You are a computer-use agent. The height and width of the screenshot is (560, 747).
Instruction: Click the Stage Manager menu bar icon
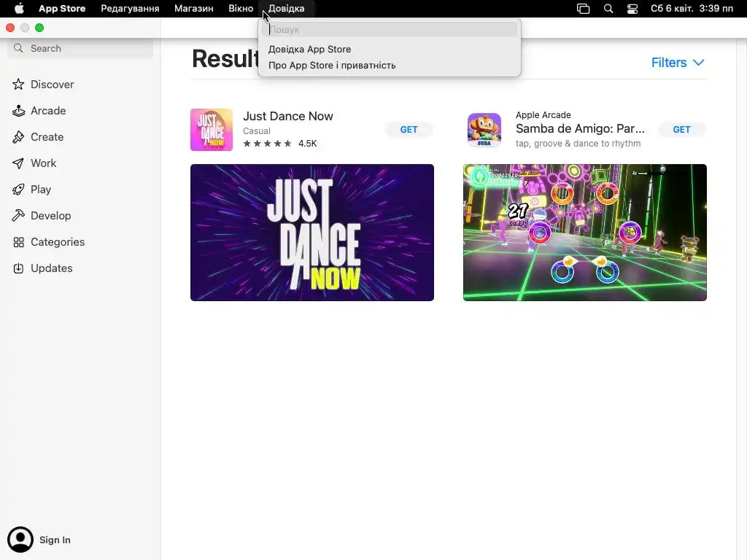point(583,9)
